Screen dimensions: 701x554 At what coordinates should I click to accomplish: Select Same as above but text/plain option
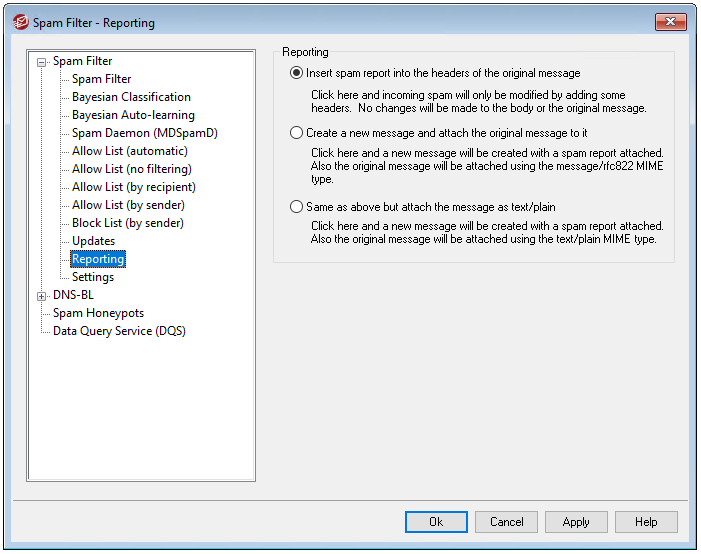296,207
